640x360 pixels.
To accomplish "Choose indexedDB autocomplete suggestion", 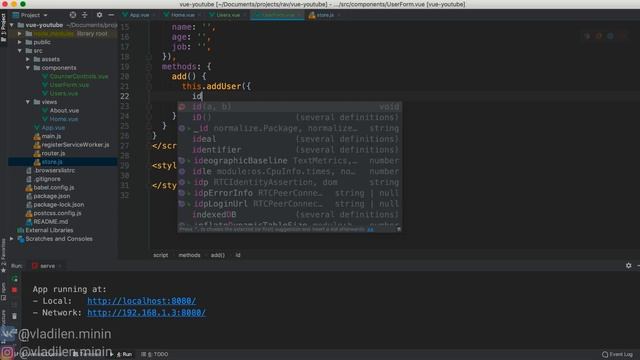I will point(289,215).
